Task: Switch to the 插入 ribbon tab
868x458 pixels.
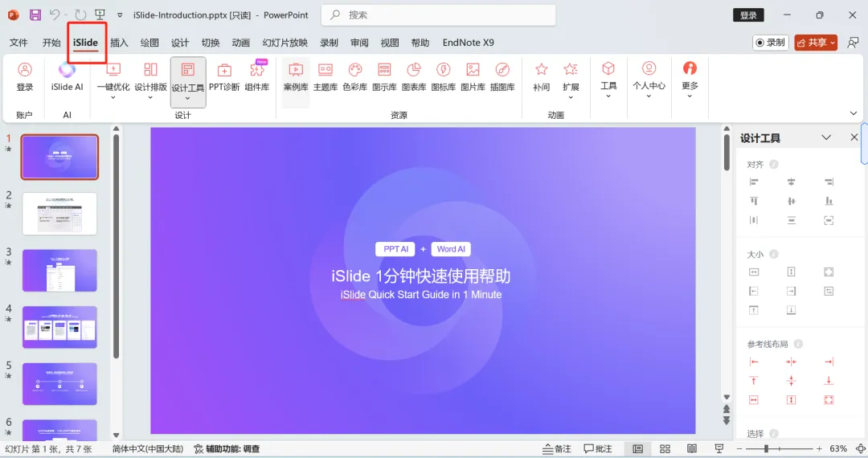Action: 119,43
